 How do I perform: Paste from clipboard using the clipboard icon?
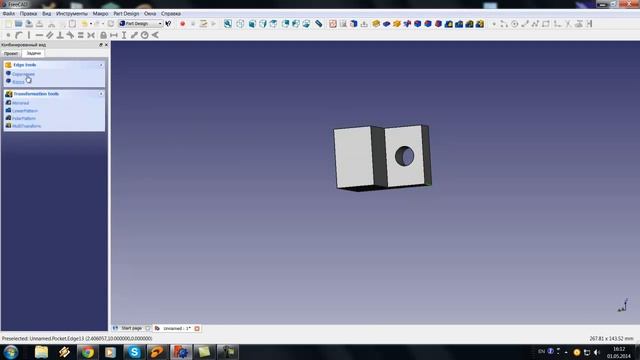tap(72, 24)
